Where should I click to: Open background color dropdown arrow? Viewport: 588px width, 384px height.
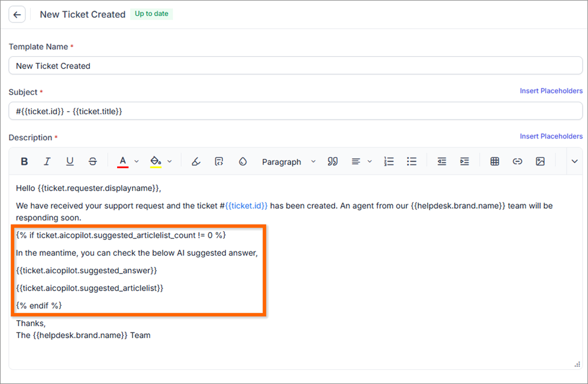pos(170,162)
